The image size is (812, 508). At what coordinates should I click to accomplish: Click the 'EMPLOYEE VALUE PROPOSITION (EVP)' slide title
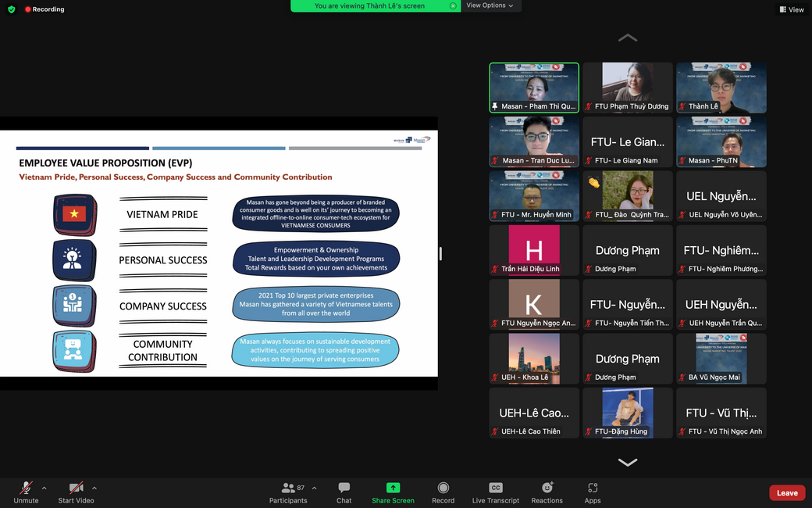pyautogui.click(x=105, y=163)
